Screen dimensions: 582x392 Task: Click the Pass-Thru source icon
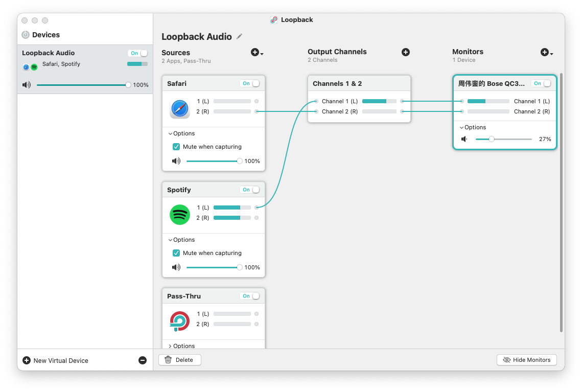click(180, 321)
